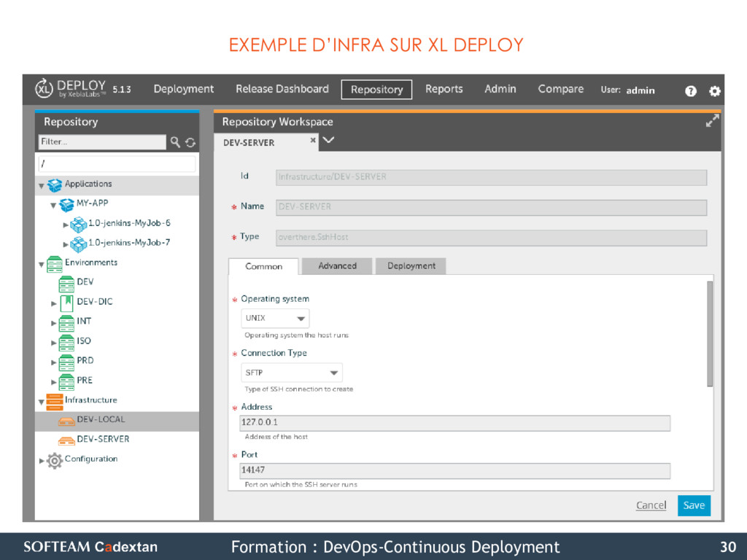Viewport: 747px width, 560px height.
Task: Click the Infrastructure root icon
Action: 54,402
